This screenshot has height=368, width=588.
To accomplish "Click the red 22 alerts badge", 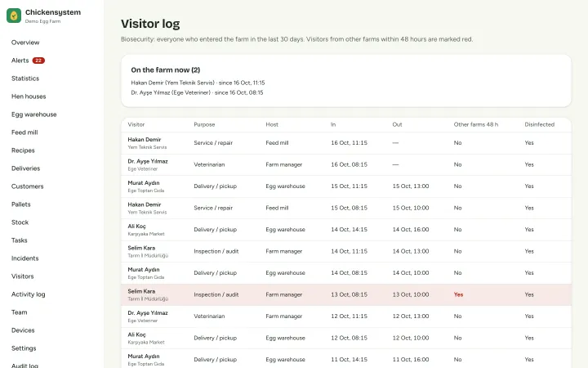I will (x=38, y=61).
